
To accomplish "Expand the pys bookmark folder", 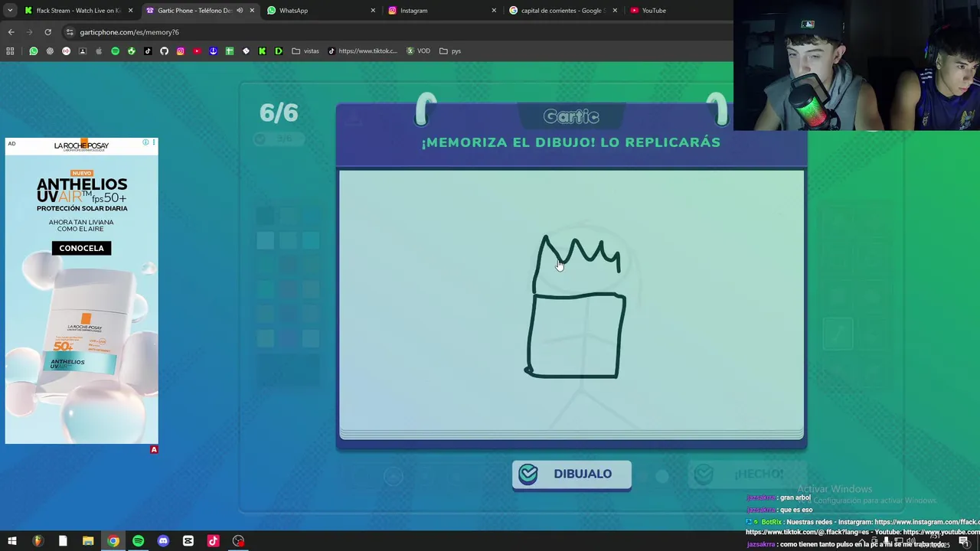I will [450, 51].
